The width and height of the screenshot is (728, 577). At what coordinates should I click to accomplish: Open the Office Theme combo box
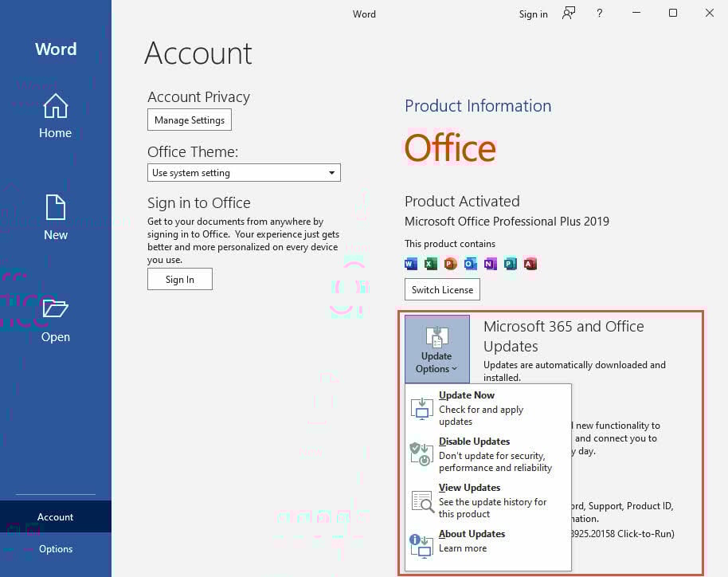244,173
